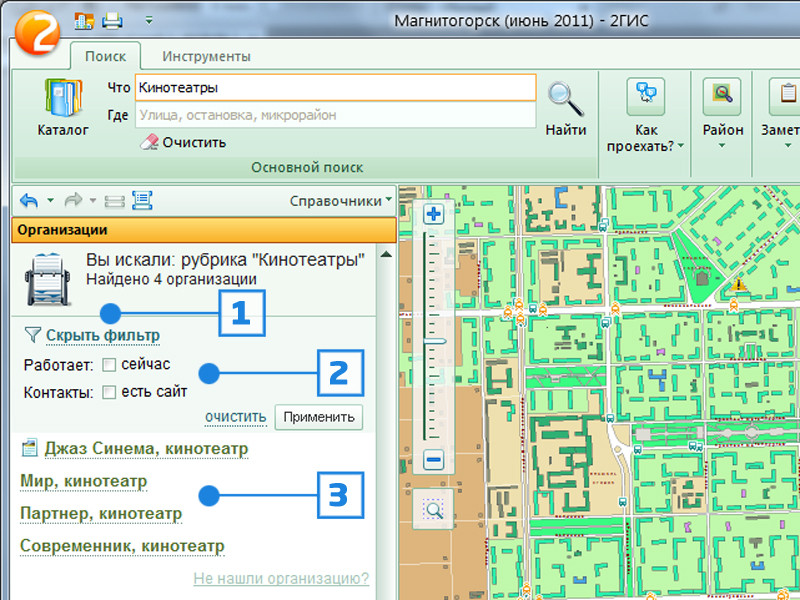Open the Справочники dropdown
Screen dimensions: 800x600
340,201
